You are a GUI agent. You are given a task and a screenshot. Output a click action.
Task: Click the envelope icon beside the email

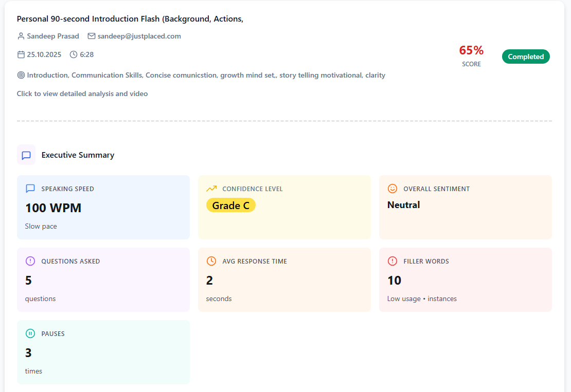pos(92,36)
